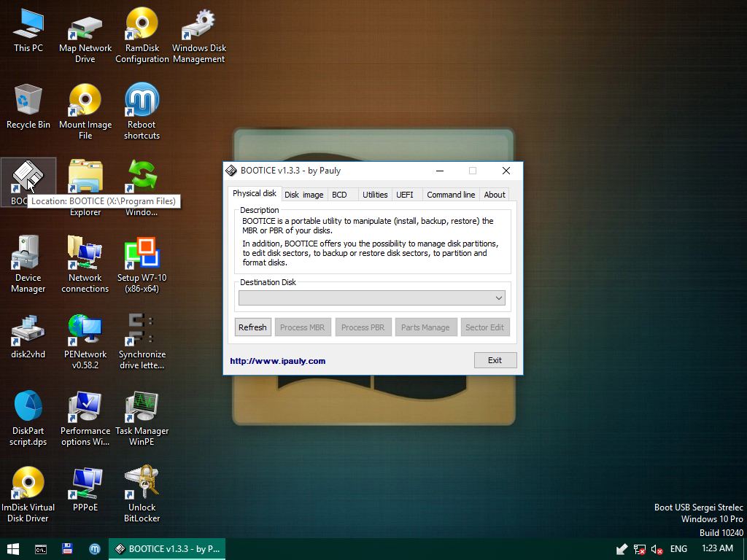Click the Exit button
Image resolution: width=747 pixels, height=560 pixels.
[495, 360]
